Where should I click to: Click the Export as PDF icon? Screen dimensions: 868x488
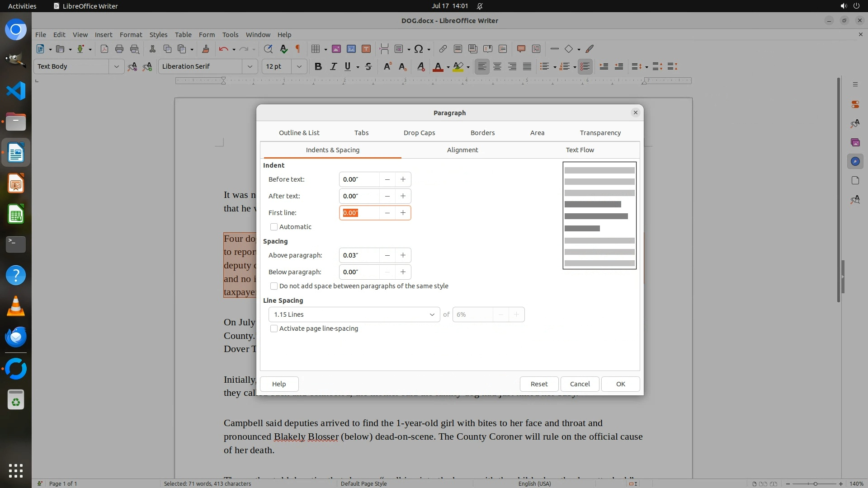click(104, 49)
